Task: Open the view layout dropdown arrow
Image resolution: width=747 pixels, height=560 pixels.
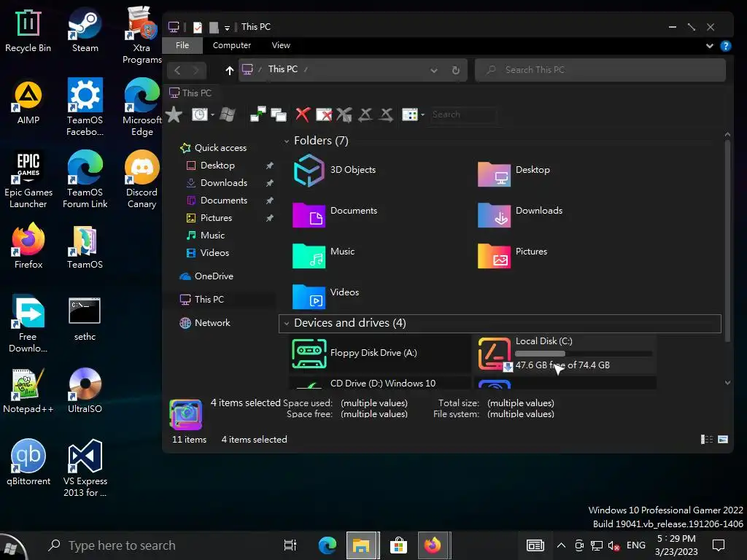Action: [422, 114]
